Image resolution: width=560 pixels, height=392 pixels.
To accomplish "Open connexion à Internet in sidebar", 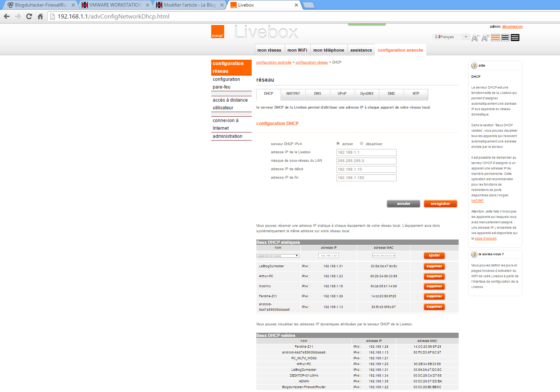I will pos(231,124).
